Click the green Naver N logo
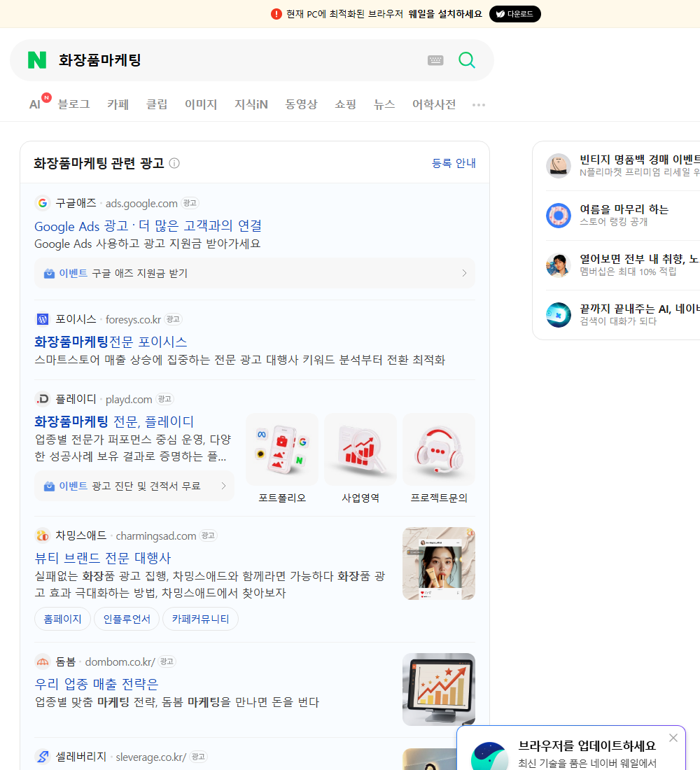Screen dimensions: 700x770 click(37, 60)
